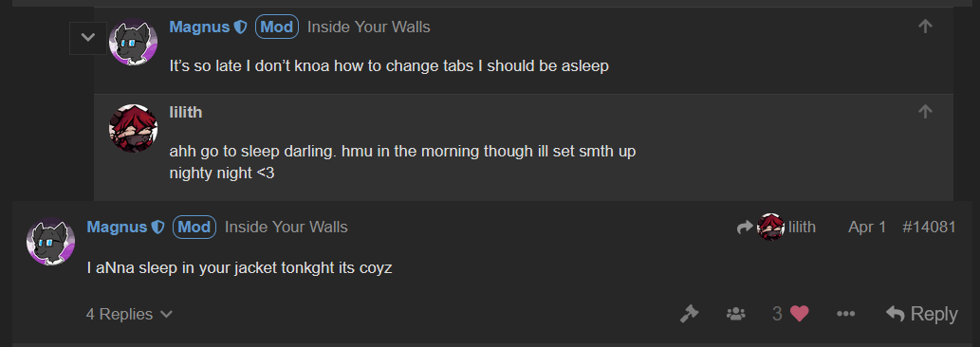This screenshot has width=980, height=347.
Task: Open Magnus avatar in quoted reply
Action: pos(133,41)
